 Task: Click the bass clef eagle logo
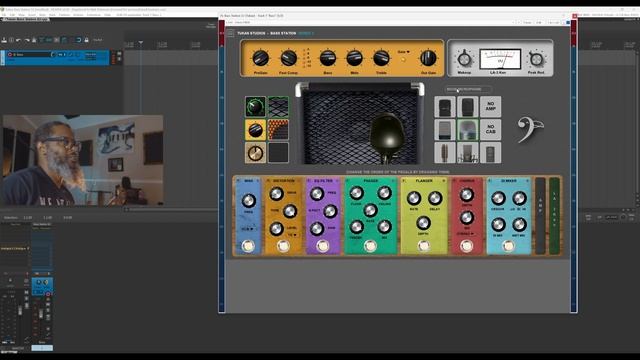(x=530, y=129)
